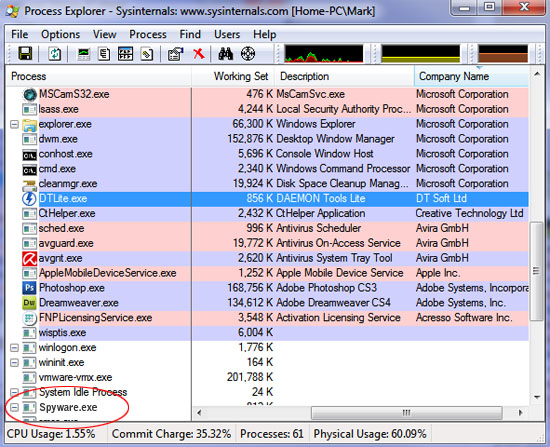Select the AppleMobileDeviceService.exe row

click(267, 273)
